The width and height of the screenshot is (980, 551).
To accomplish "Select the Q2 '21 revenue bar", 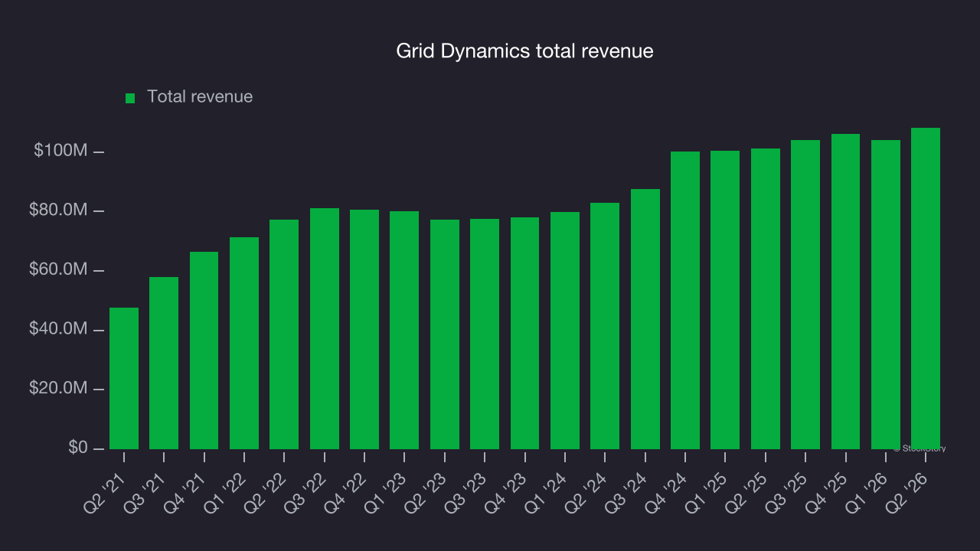I will click(x=124, y=378).
